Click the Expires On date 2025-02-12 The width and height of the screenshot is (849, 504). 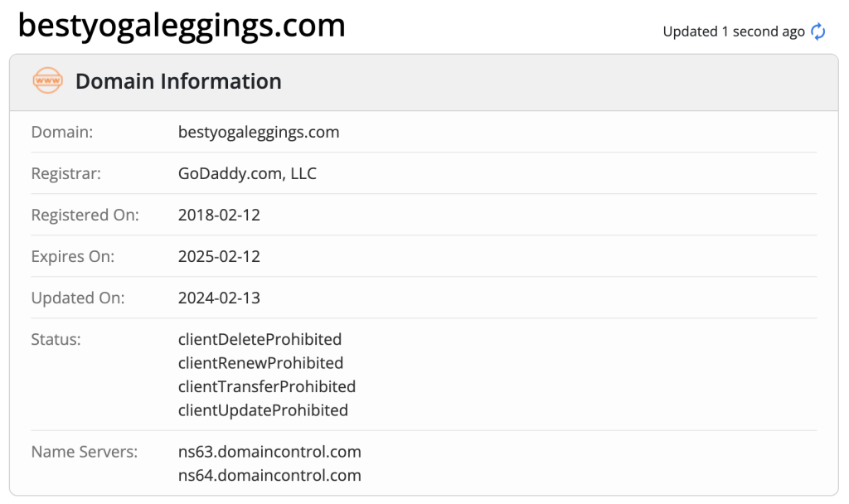point(219,256)
